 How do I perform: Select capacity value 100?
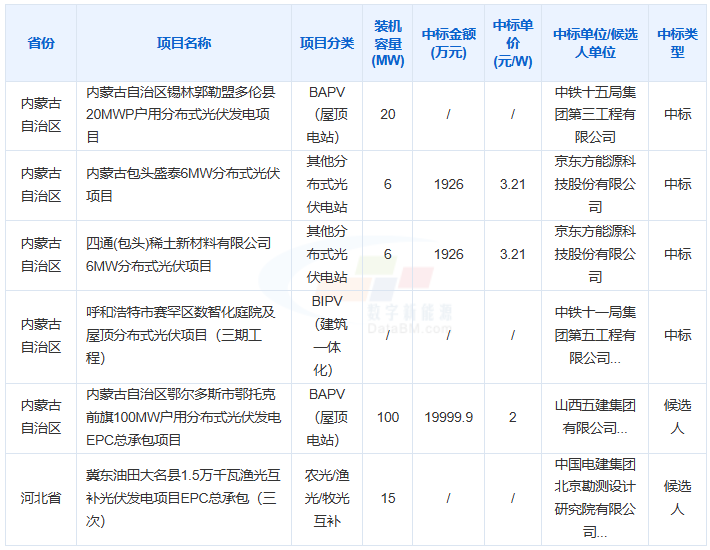tap(388, 417)
